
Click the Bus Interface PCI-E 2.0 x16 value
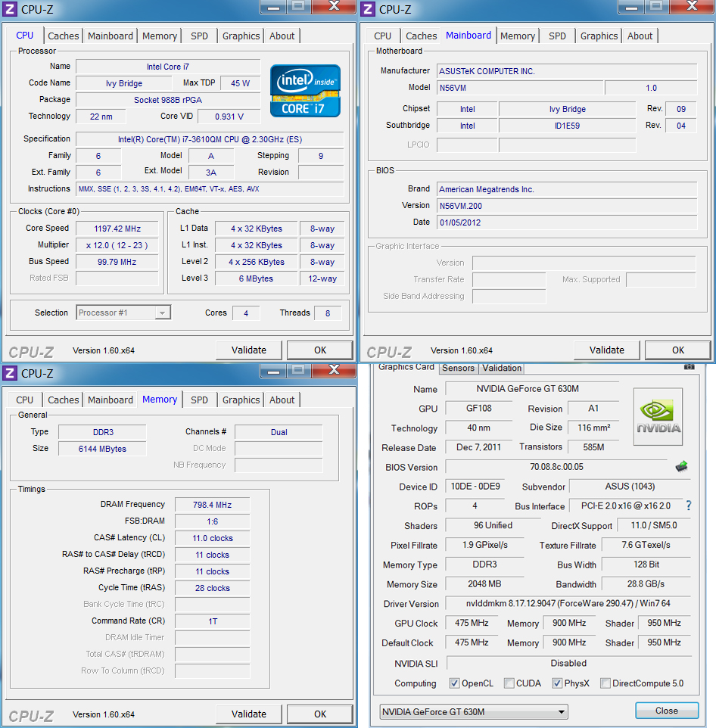(x=625, y=506)
